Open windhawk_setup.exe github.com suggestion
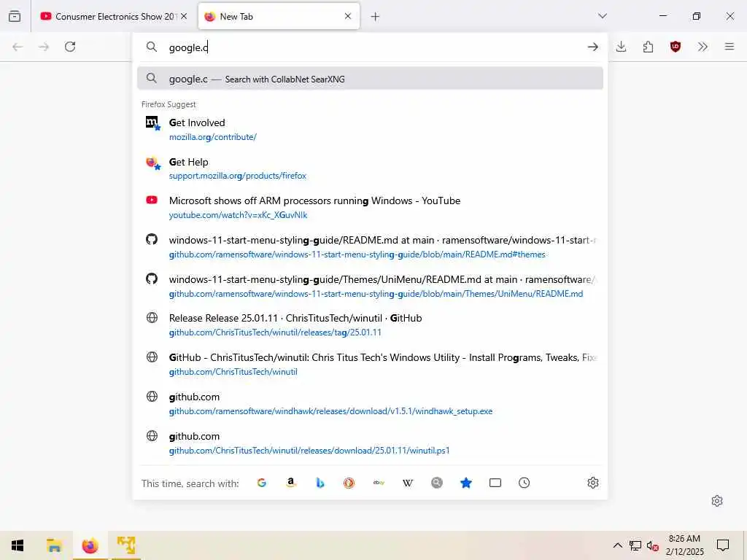Viewport: 747px width, 560px height. (x=370, y=404)
